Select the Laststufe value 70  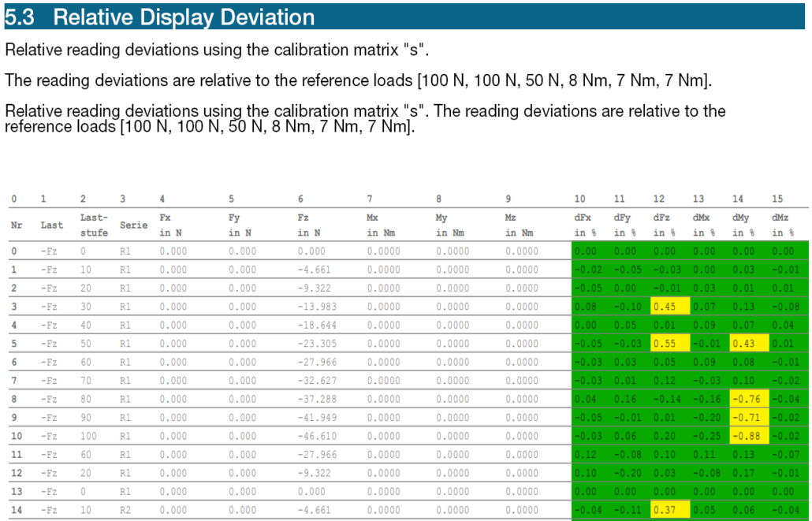tap(86, 381)
